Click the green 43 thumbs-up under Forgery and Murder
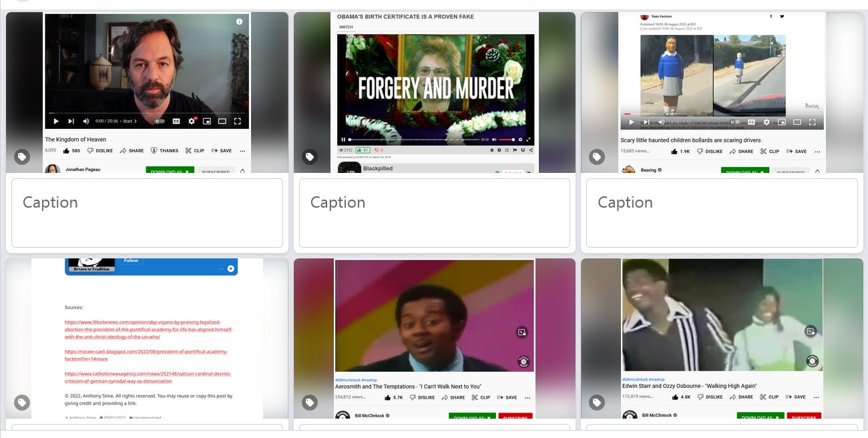868x438 pixels. click(x=363, y=150)
